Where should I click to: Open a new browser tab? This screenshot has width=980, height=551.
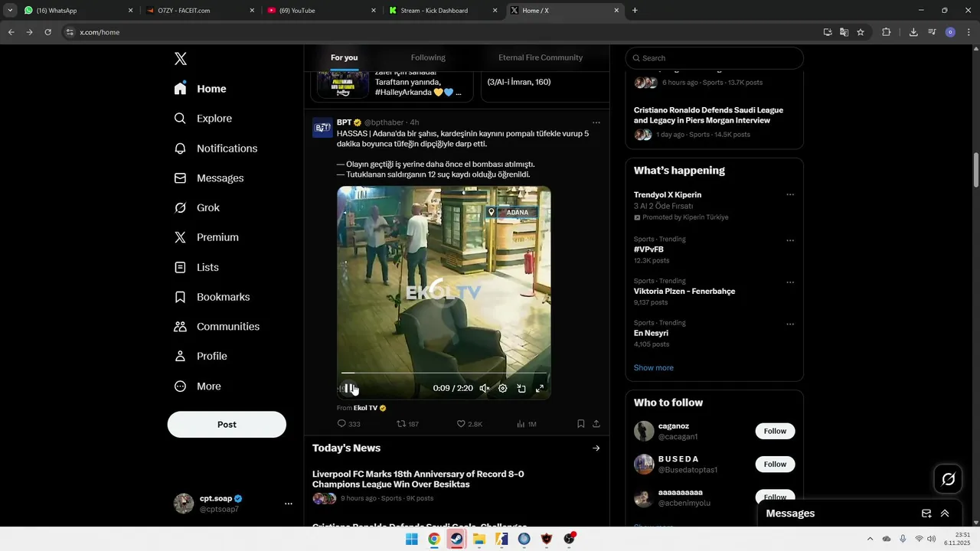(x=635, y=11)
